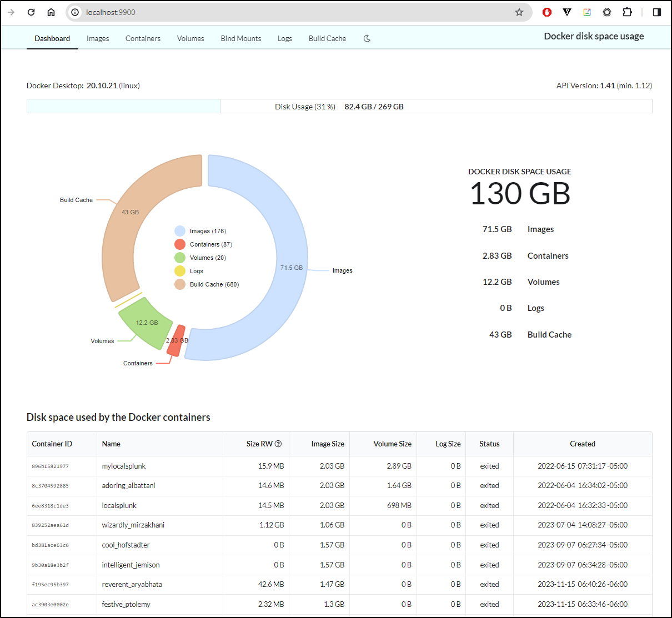Click the help icon next to Size RW
The height and width of the screenshot is (618, 672).
coord(278,444)
